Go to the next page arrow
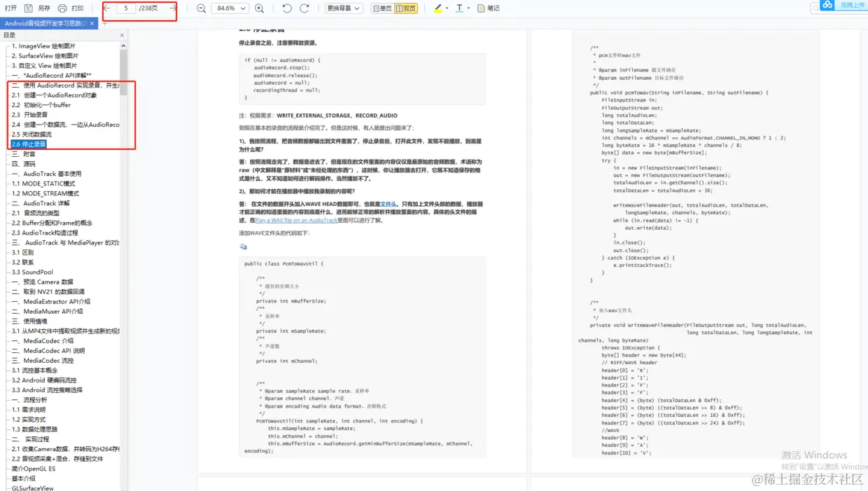868x491 pixels. [x=172, y=8]
